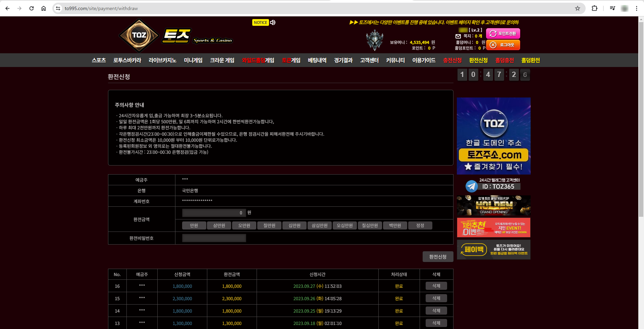Open the 토즈주소.com domain banner
This screenshot has height=329, width=644.
pos(494,136)
